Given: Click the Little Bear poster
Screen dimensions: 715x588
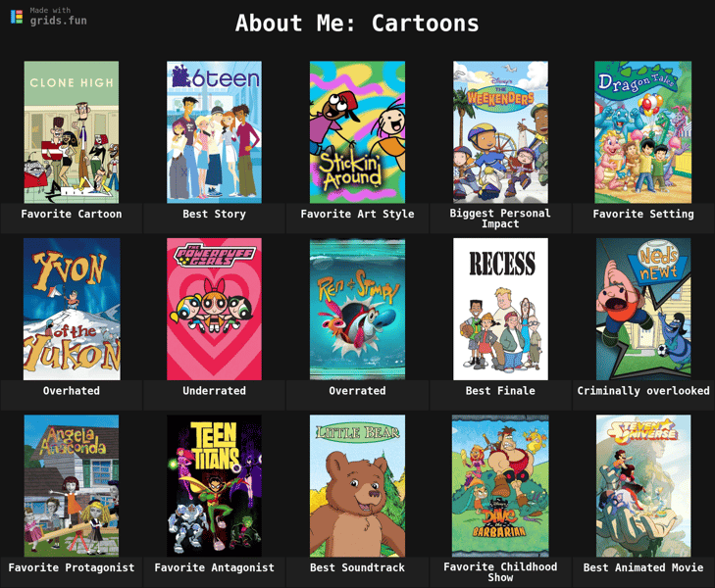Looking at the screenshot, I should pyautogui.click(x=357, y=485).
